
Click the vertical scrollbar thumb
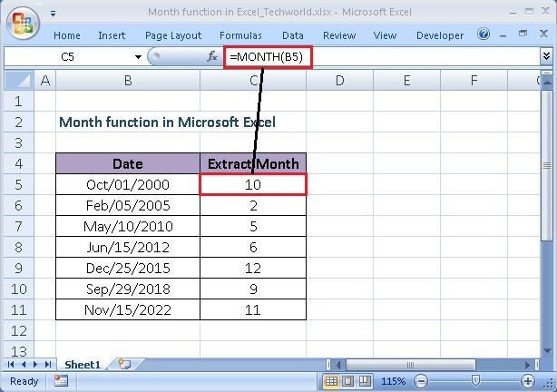[x=547, y=166]
